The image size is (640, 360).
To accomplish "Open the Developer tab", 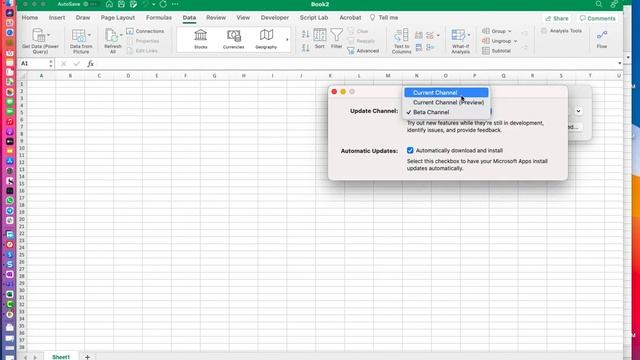I will 275,18.
